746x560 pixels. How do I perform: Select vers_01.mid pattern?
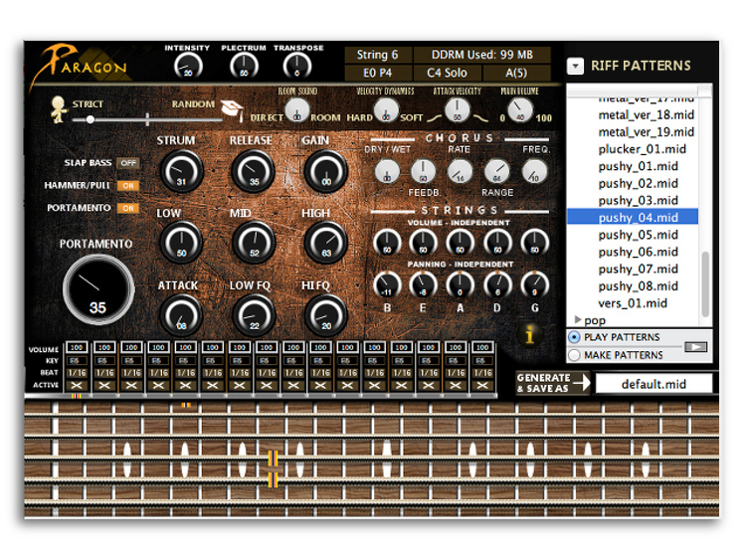click(x=633, y=303)
